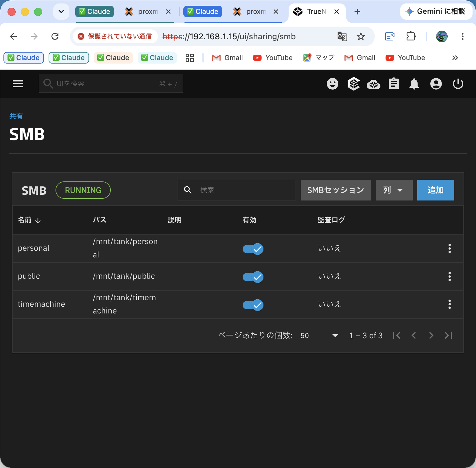Image resolution: width=476 pixels, height=468 pixels.
Task: Sort by the 監査ログ column header
Action: 331,220
